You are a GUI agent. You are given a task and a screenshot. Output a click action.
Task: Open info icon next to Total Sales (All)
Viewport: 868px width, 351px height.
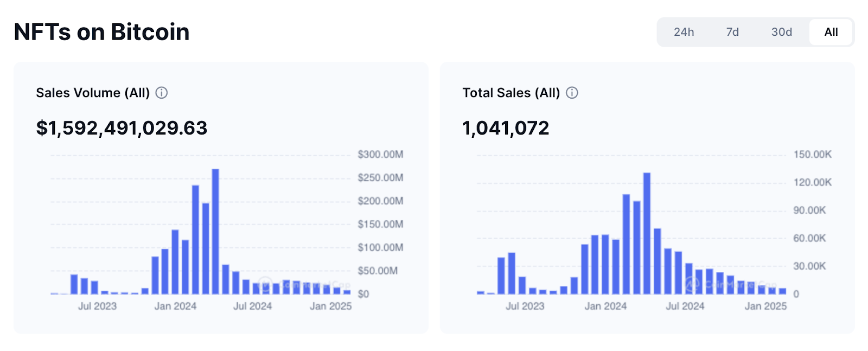(x=572, y=93)
